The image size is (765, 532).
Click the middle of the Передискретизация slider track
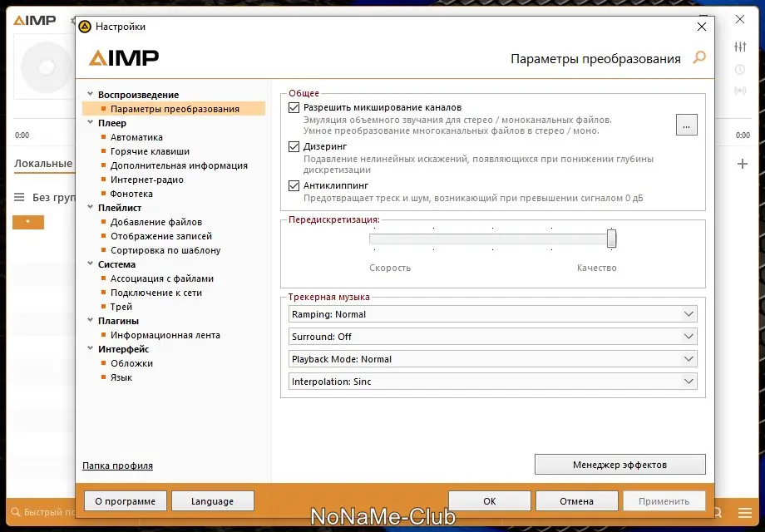coord(493,239)
